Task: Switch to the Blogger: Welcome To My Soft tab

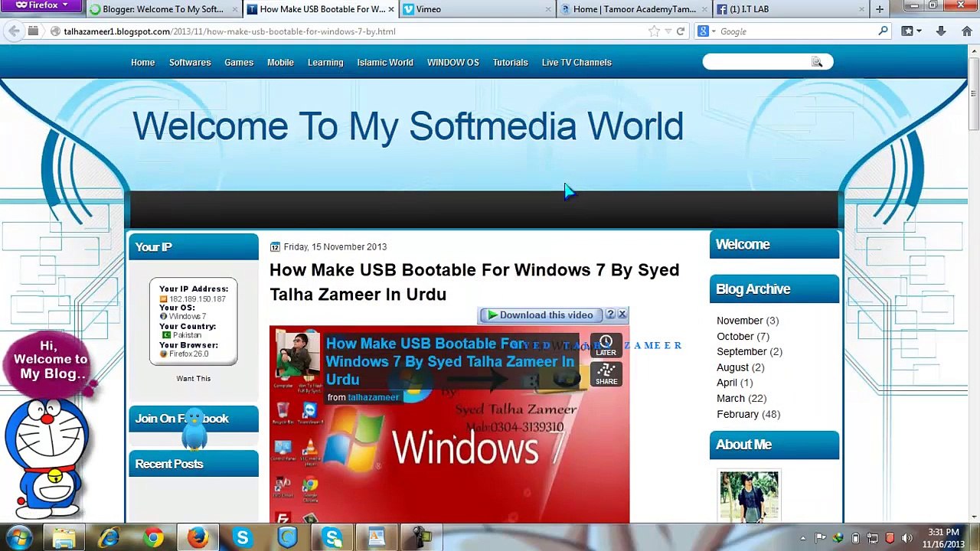Action: click(x=163, y=9)
